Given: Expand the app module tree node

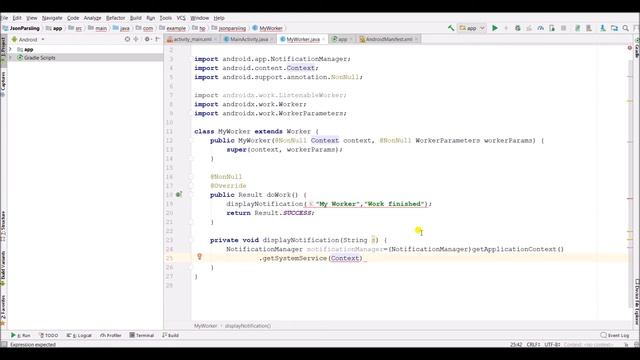Looking at the screenshot, I should coord(11,49).
